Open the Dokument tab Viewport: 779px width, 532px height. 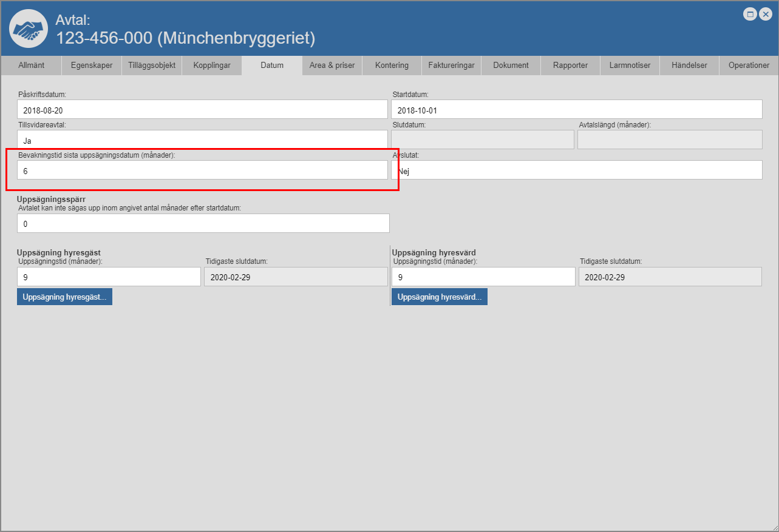point(511,66)
